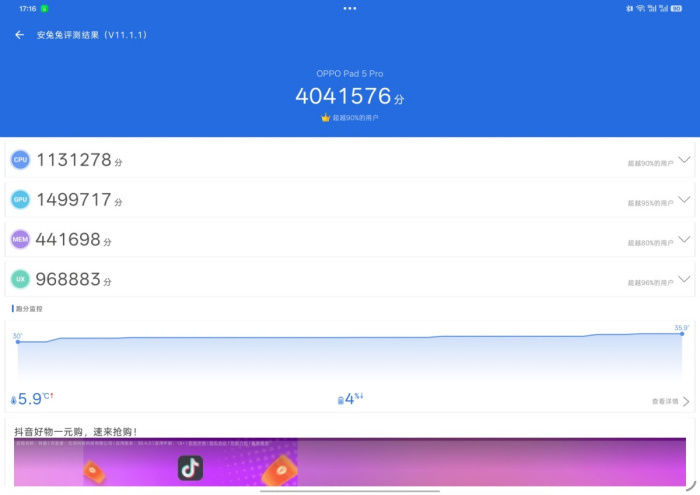Select the OPPO Pad 5 Pro device name
700x495 pixels.
(350, 74)
